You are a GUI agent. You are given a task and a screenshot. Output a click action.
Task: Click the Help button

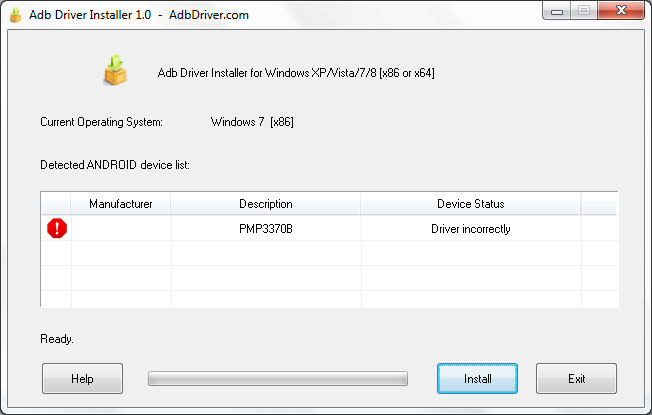(x=82, y=379)
